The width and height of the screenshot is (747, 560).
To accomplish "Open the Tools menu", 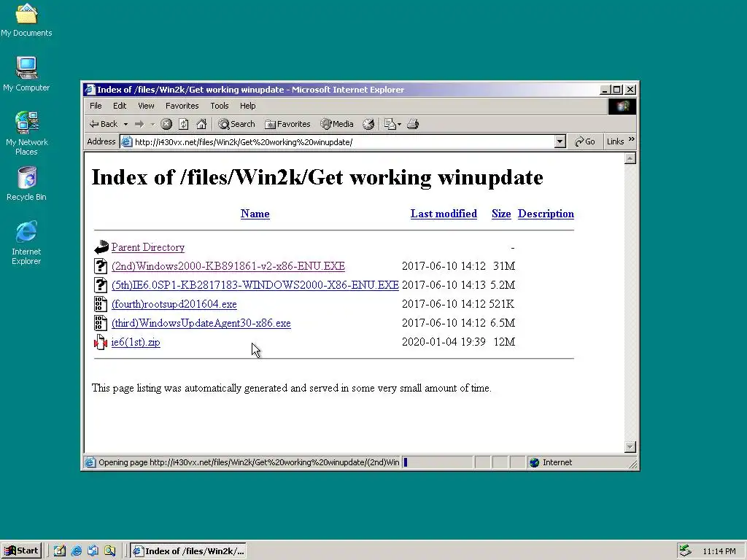I will 220,106.
